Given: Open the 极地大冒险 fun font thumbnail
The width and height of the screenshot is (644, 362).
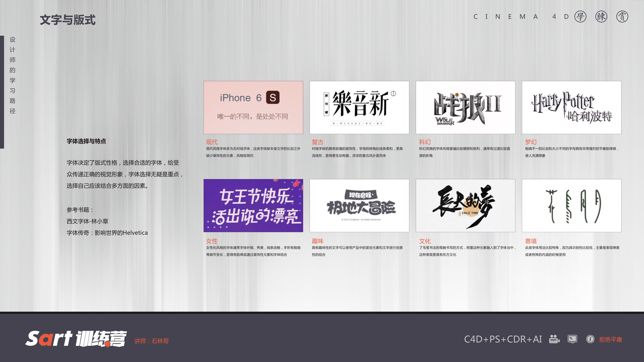Looking at the screenshot, I should [359, 206].
